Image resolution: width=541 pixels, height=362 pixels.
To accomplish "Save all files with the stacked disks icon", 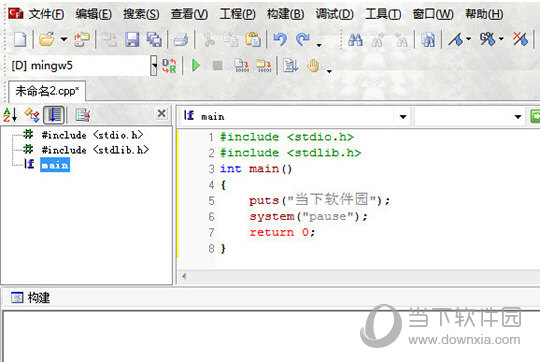I will 154,40.
